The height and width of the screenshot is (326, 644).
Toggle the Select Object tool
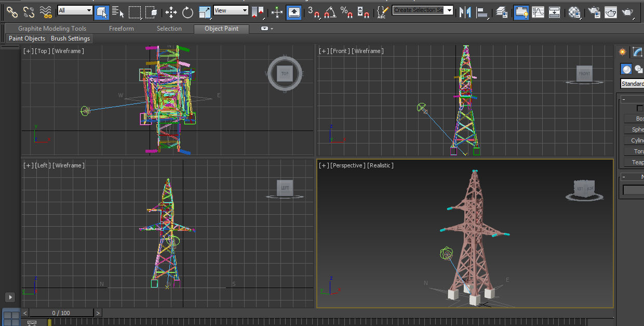(102, 11)
